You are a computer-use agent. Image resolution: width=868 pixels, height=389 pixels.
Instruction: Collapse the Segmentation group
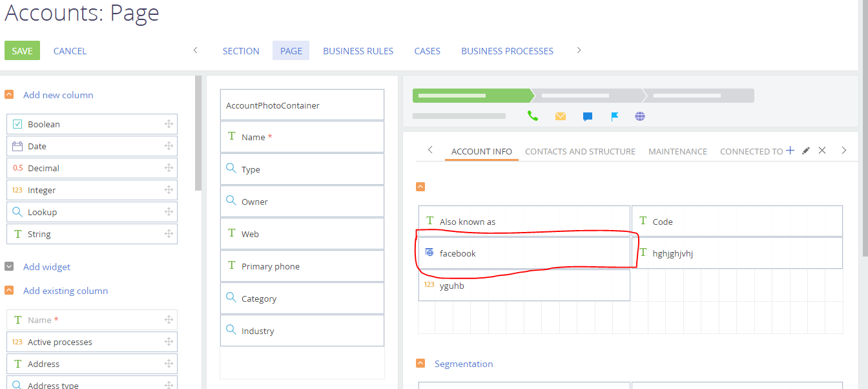click(x=420, y=364)
